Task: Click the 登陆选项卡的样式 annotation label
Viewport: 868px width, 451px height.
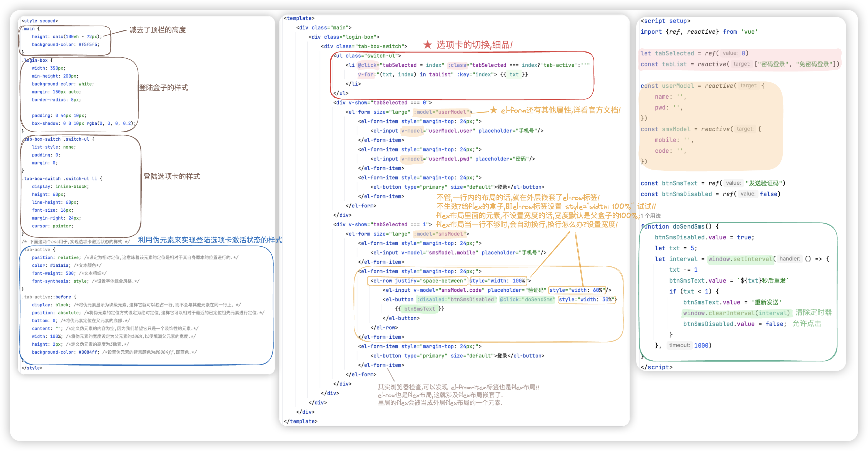Action: (x=171, y=176)
